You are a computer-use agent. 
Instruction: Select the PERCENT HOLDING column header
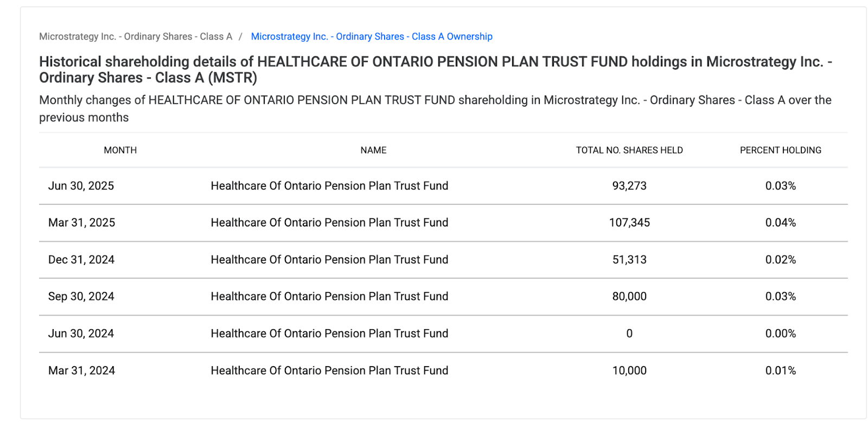780,150
